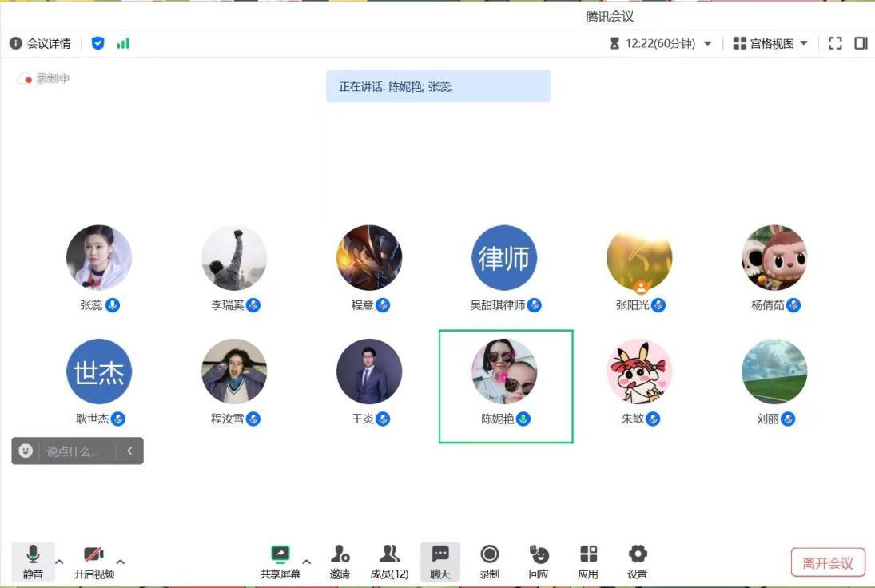This screenshot has width=875, height=588.
Task: Click the 离开会议 leave meeting button
Action: pyautogui.click(x=828, y=562)
